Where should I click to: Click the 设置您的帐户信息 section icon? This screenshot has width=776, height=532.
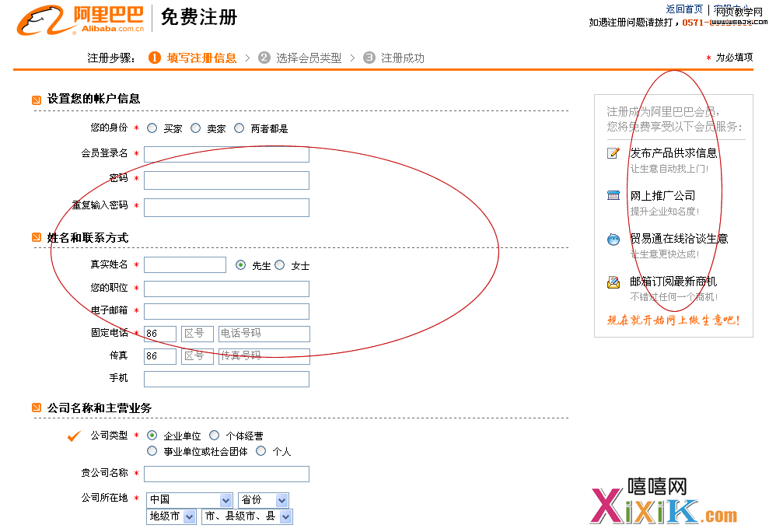[x=37, y=100]
